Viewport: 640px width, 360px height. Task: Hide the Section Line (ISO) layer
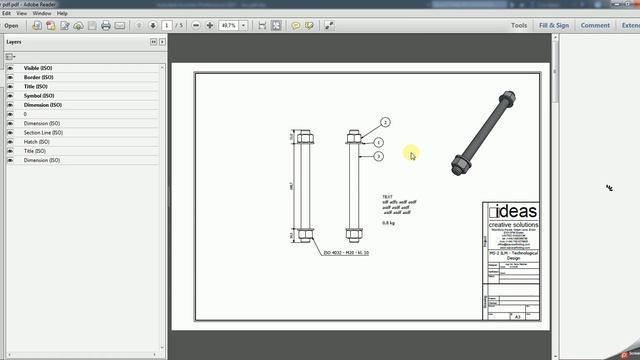point(10,133)
